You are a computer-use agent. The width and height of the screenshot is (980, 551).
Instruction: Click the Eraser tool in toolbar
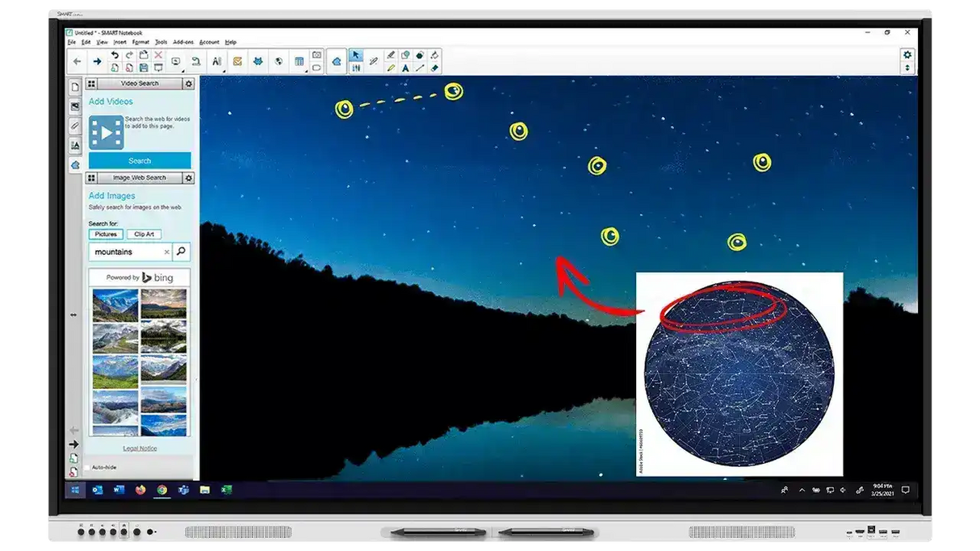pos(435,69)
